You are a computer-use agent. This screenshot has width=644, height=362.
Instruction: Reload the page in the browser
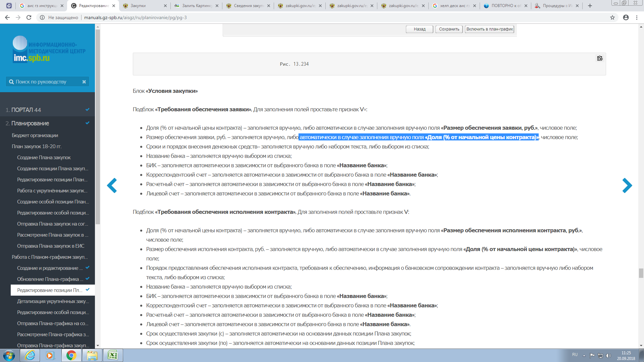coord(29,17)
